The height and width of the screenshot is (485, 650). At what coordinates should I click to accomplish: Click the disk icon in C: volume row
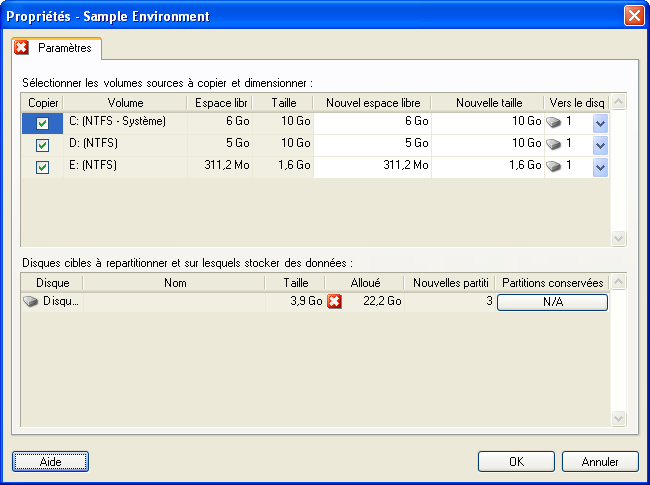click(x=555, y=122)
